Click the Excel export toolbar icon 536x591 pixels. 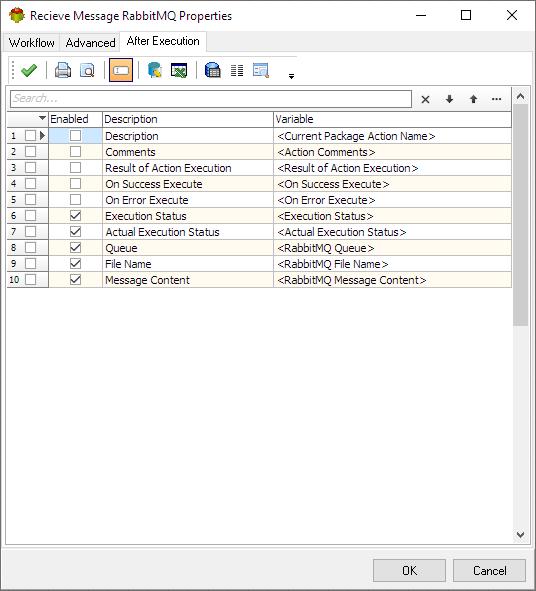(x=179, y=70)
